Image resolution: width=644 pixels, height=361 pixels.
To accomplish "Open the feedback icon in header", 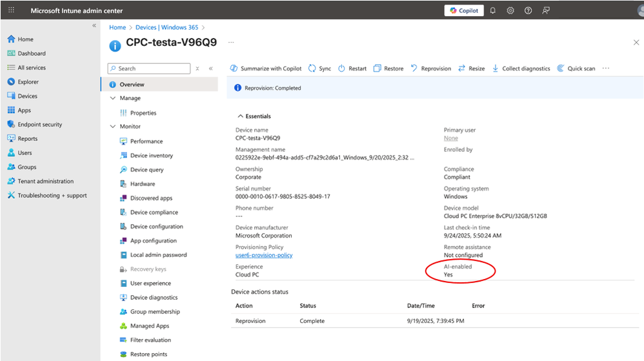I will coord(545,10).
